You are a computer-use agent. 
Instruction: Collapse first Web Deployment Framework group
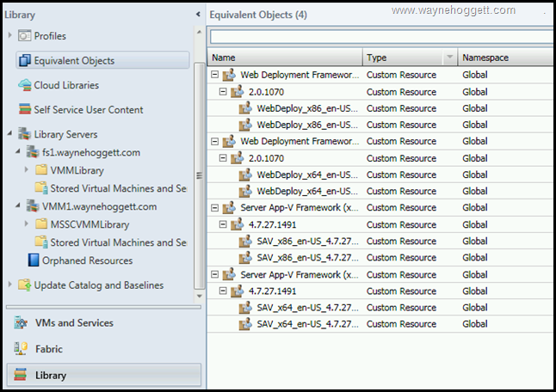click(x=215, y=76)
